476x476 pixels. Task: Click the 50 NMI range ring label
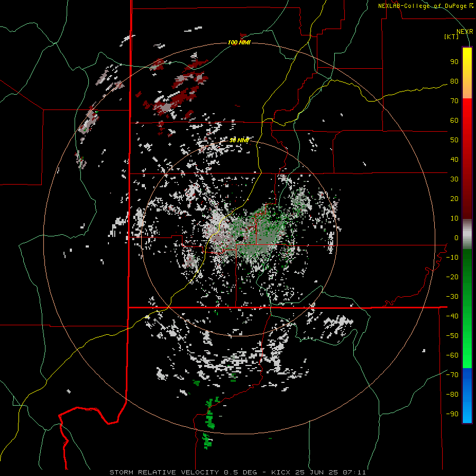[x=239, y=140]
